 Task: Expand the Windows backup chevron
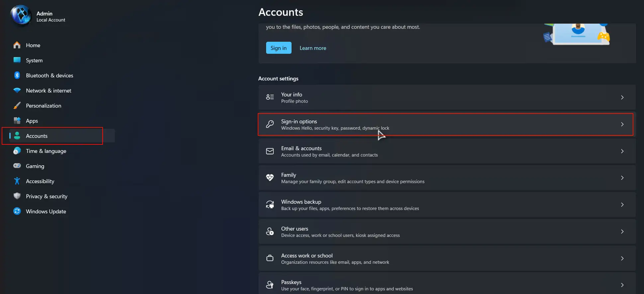pos(622,205)
